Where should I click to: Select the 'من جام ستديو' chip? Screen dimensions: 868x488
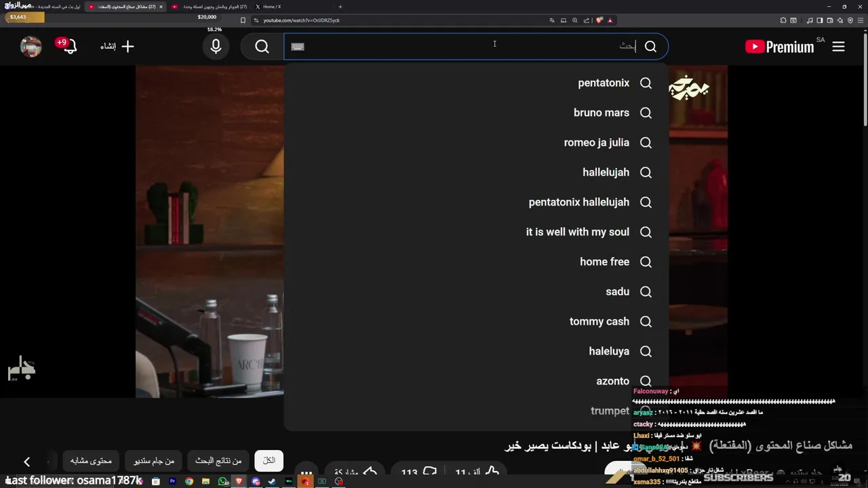coord(153,461)
